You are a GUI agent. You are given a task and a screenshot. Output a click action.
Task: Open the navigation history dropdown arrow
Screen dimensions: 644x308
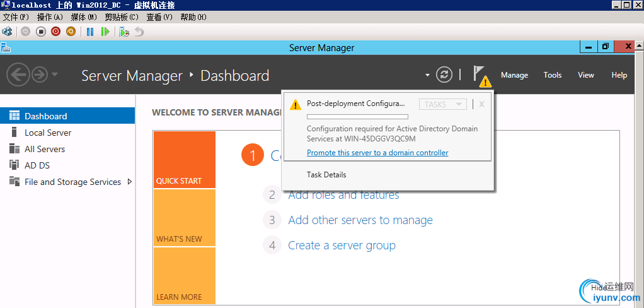[55, 75]
